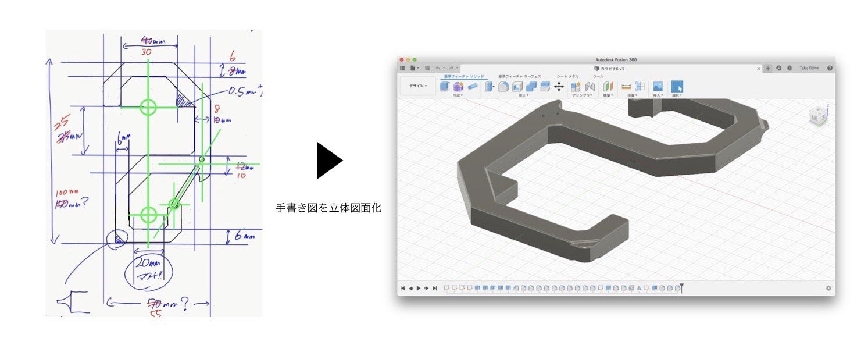This screenshot has height=345, width=868.
Task: Click the Insert image icon
Action: tap(658, 87)
